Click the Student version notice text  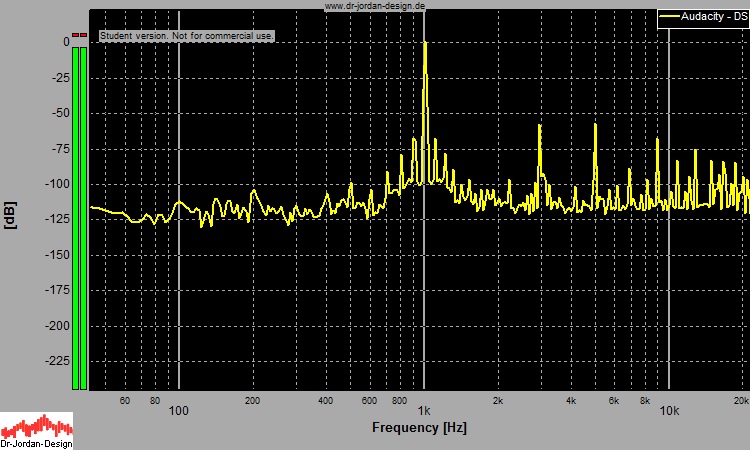[x=187, y=36]
